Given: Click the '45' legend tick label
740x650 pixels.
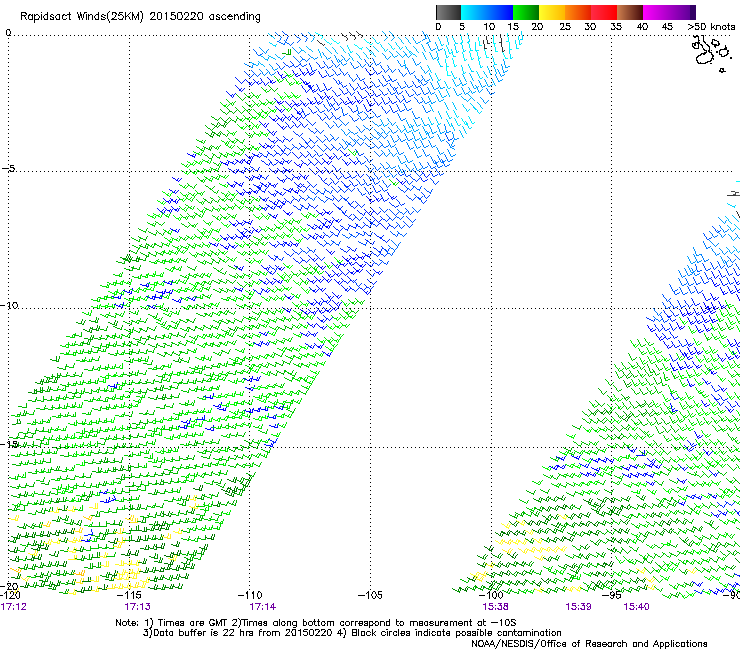Looking at the screenshot, I should tap(667, 27).
